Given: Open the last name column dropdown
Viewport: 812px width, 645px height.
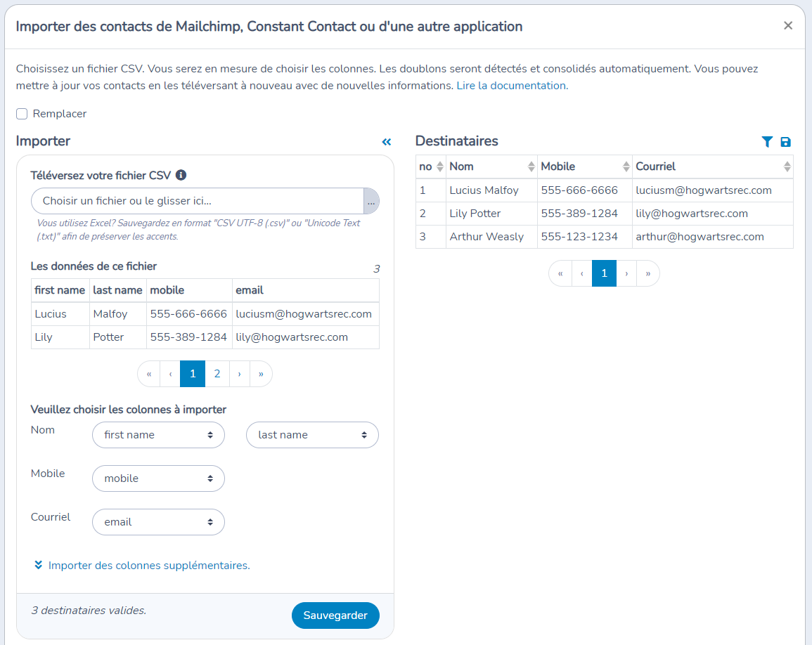Looking at the screenshot, I should coord(312,435).
